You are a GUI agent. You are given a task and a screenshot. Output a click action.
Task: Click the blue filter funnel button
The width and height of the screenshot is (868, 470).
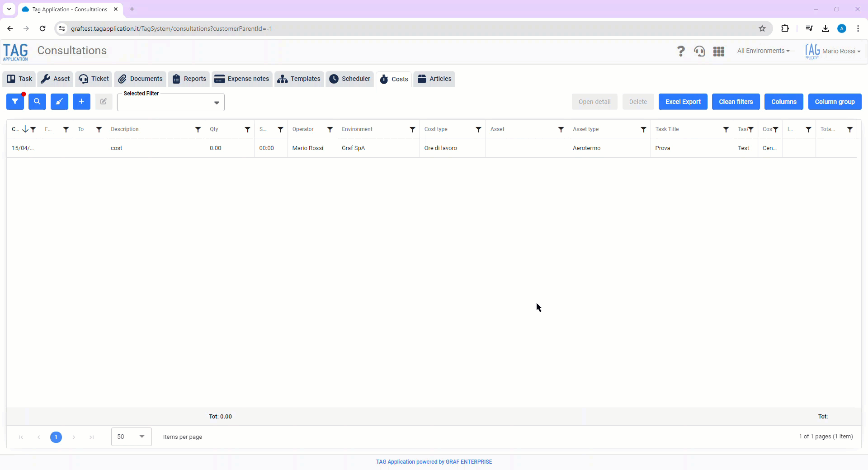tap(15, 102)
